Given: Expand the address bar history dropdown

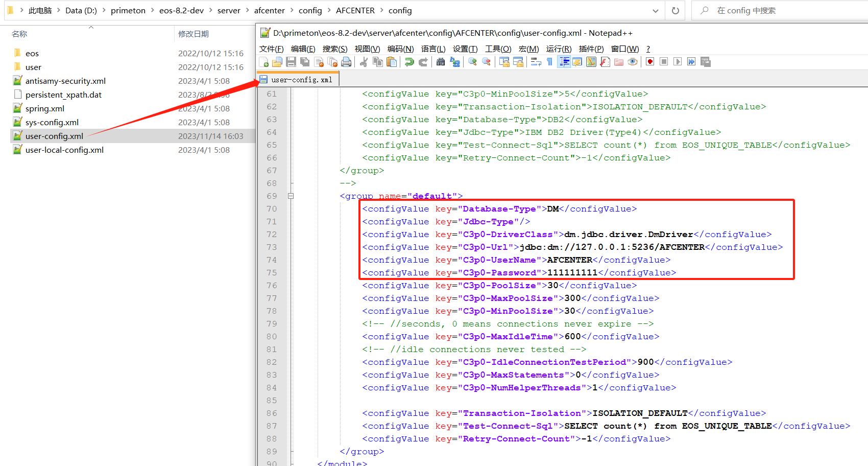Looking at the screenshot, I should point(656,11).
